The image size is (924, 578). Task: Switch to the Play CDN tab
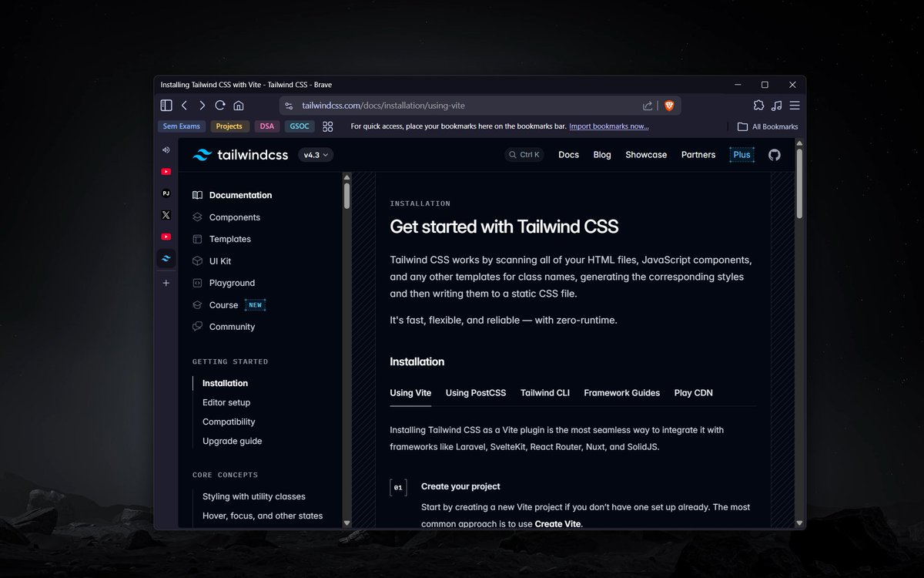coord(694,393)
